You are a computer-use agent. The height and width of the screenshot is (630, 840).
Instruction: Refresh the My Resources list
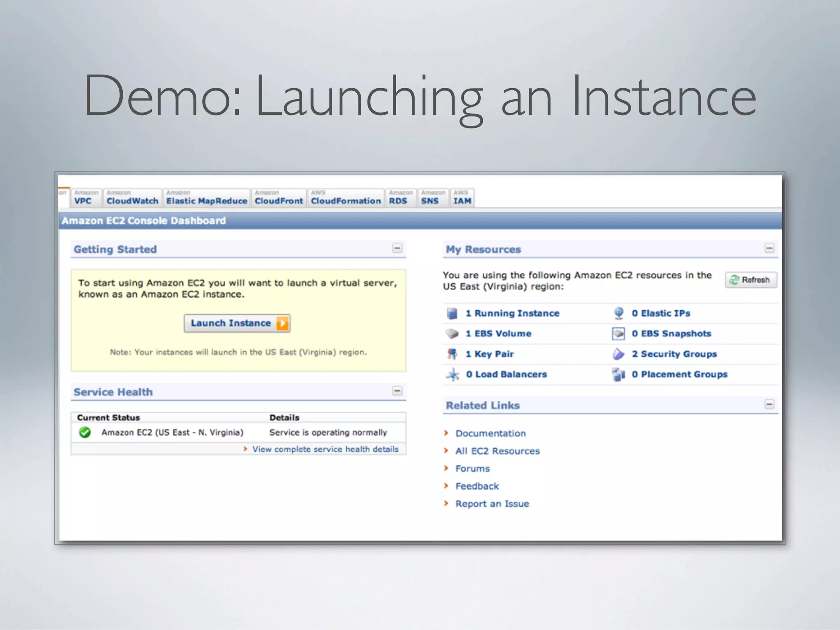coord(751,280)
